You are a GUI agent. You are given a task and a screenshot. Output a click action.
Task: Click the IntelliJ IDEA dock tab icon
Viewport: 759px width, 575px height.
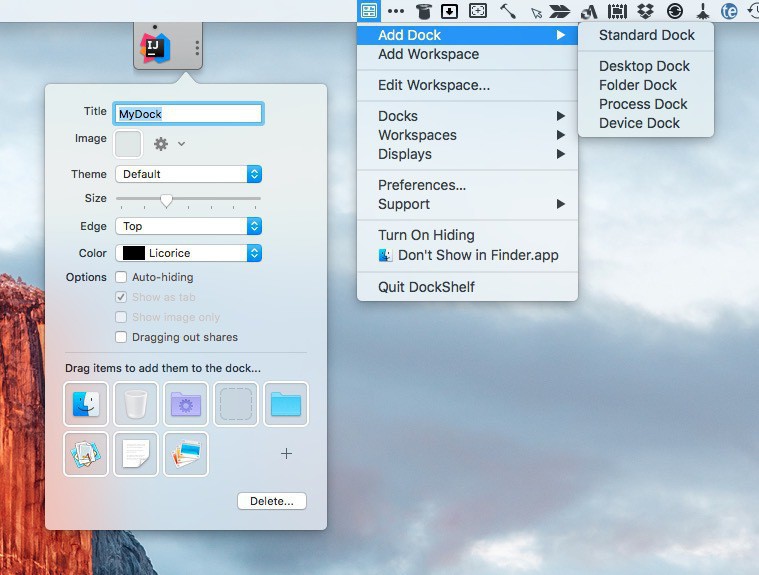coord(155,47)
